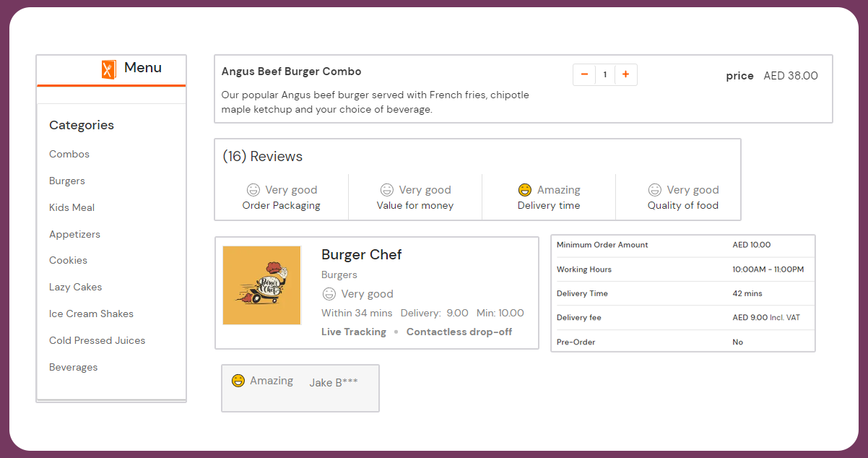Viewport: 868px width, 458px height.
Task: Open the Combos category
Action: [x=69, y=154]
